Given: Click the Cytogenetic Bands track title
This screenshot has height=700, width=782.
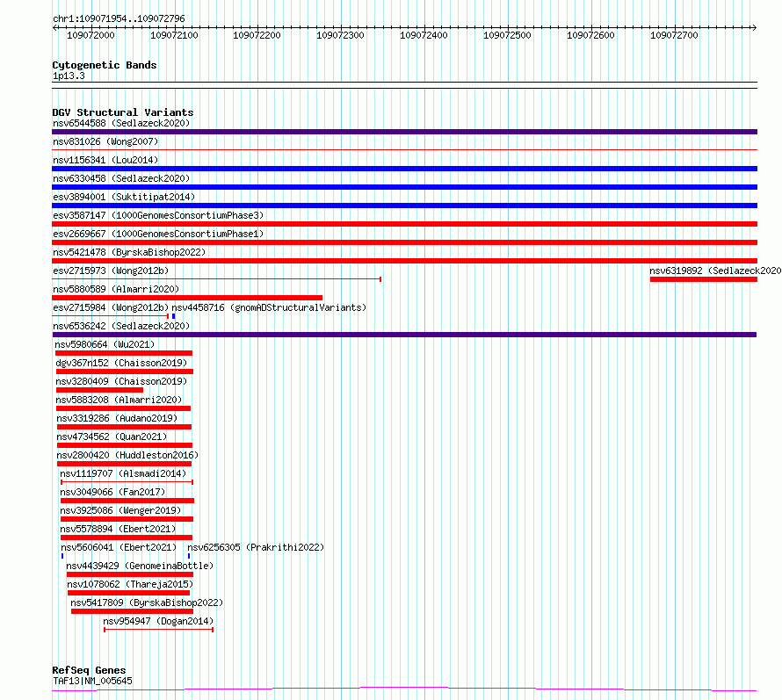Looking at the screenshot, I should 105,65.
